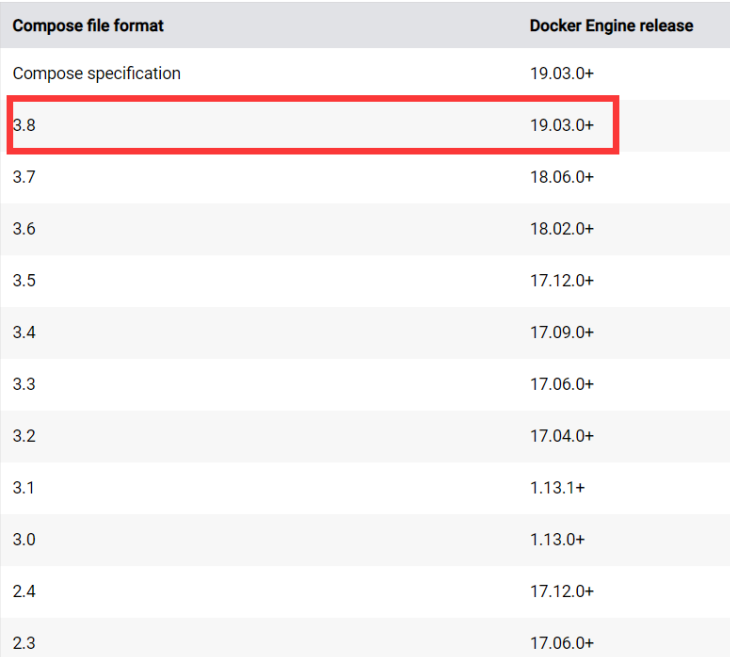Screen dimensions: 730x657
Task: Select the Compose specification row label
Action: (96, 74)
